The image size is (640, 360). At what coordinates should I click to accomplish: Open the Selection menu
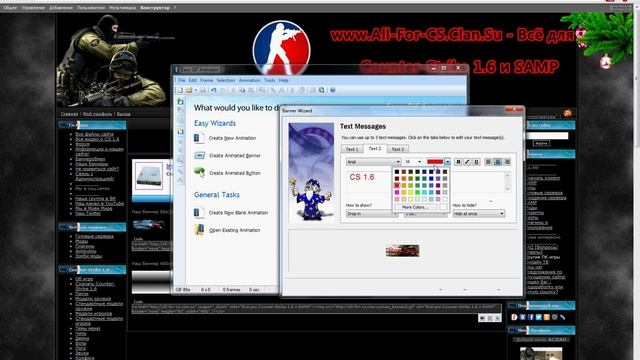click(x=226, y=80)
